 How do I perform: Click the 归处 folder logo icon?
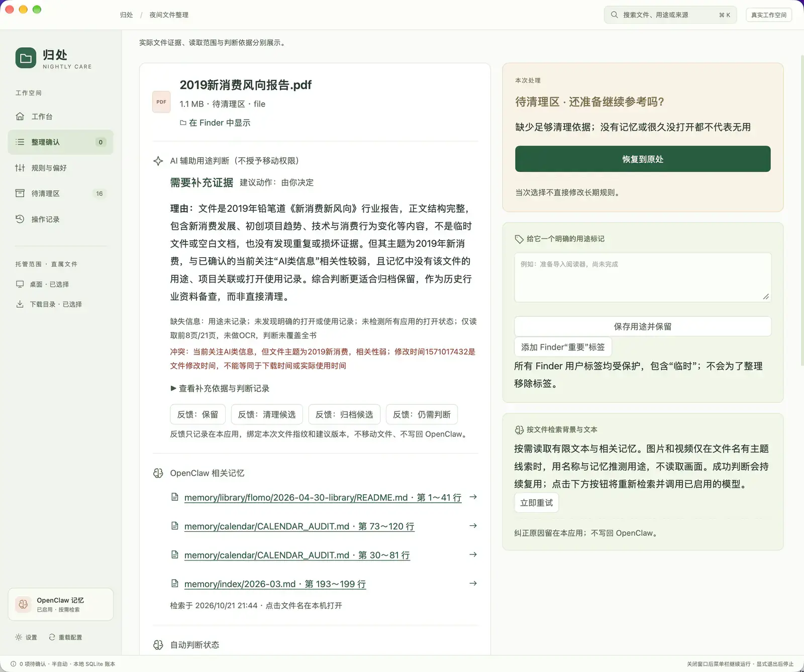pyautogui.click(x=26, y=58)
